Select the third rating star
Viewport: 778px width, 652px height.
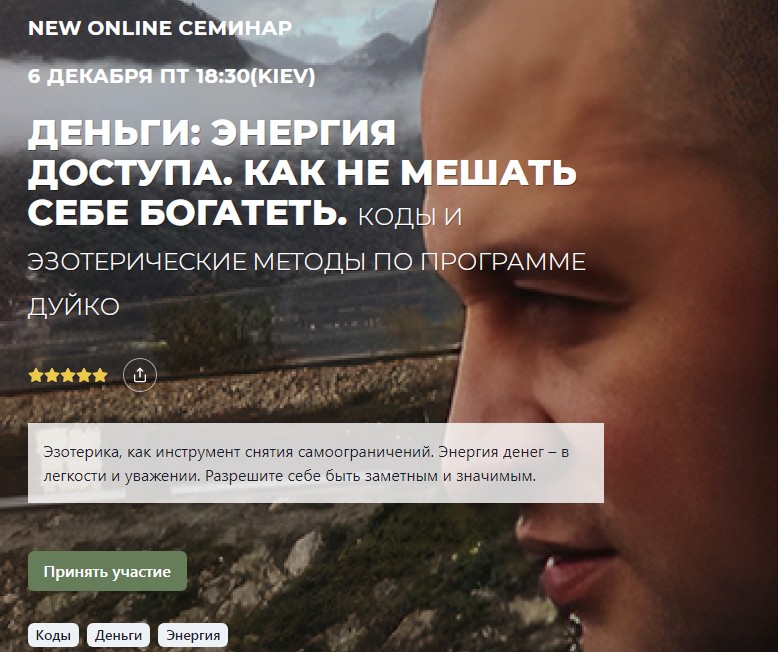[67, 375]
